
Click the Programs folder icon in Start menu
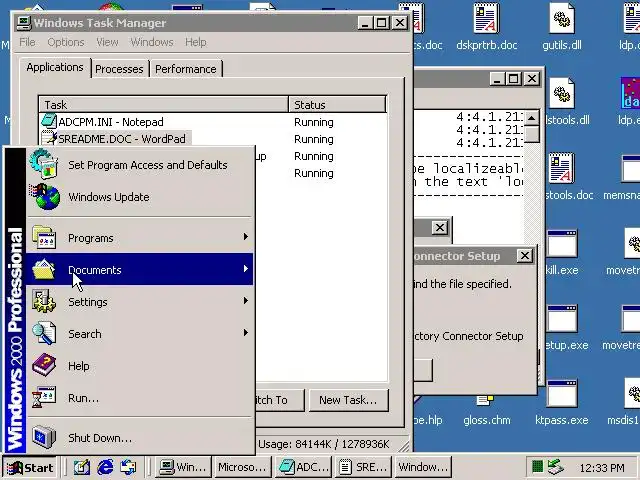point(44,238)
